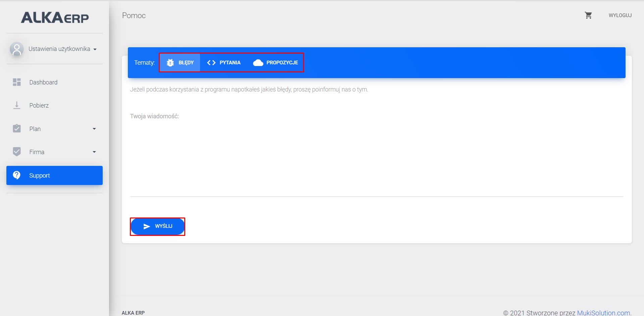
Task: Open Firma in the sidebar
Action: [54, 152]
